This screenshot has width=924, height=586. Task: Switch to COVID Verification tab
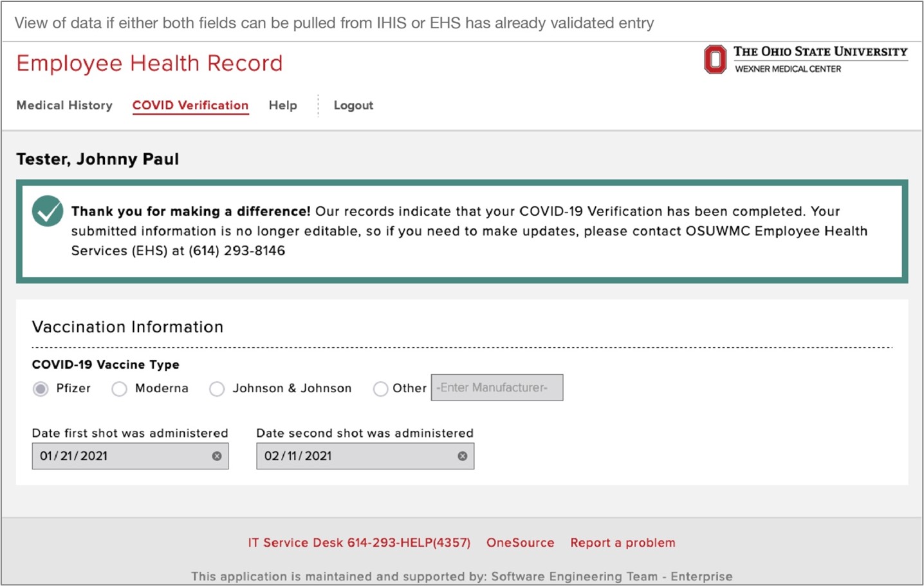point(190,105)
